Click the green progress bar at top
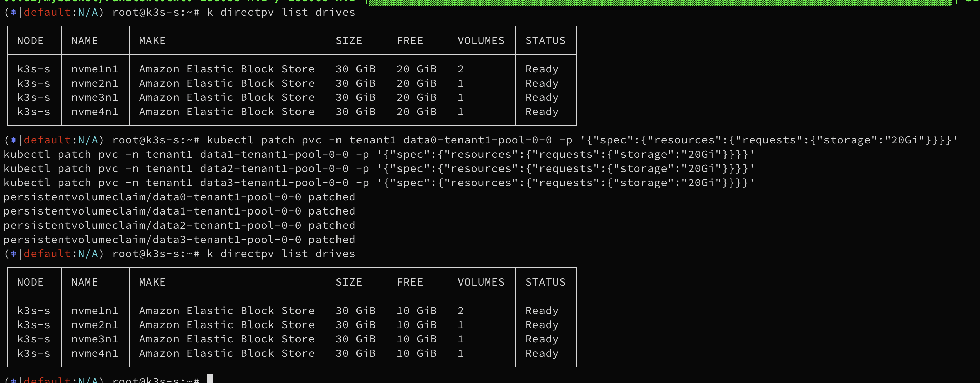Screen dimensions: 980x383 (660, 3)
